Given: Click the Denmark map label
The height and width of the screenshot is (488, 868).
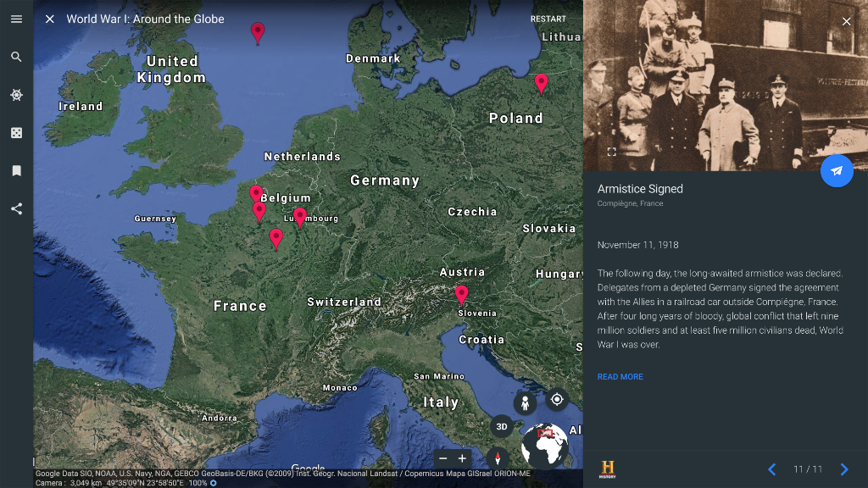Looking at the screenshot, I should [x=373, y=58].
